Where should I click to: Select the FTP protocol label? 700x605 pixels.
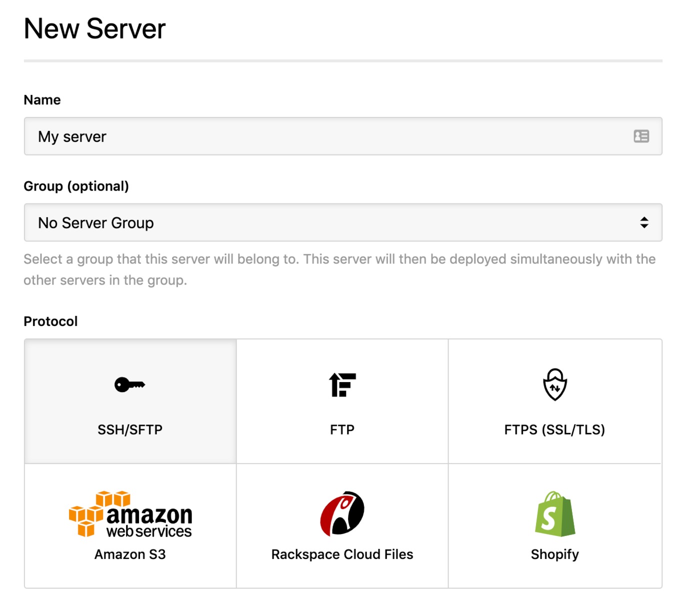[x=342, y=429]
